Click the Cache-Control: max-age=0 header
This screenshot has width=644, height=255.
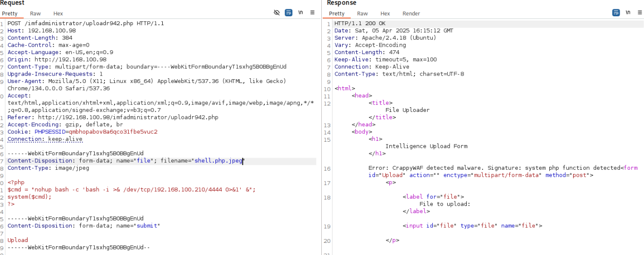48,45
